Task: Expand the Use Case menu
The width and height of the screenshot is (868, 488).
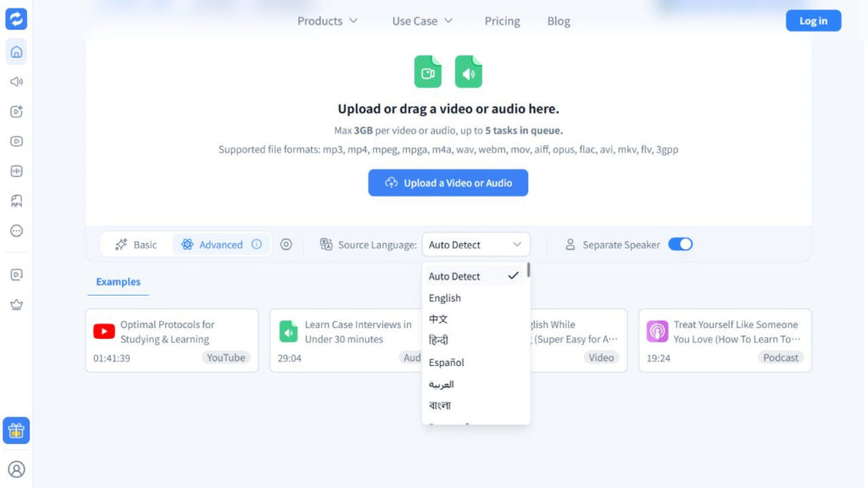Action: 422,21
